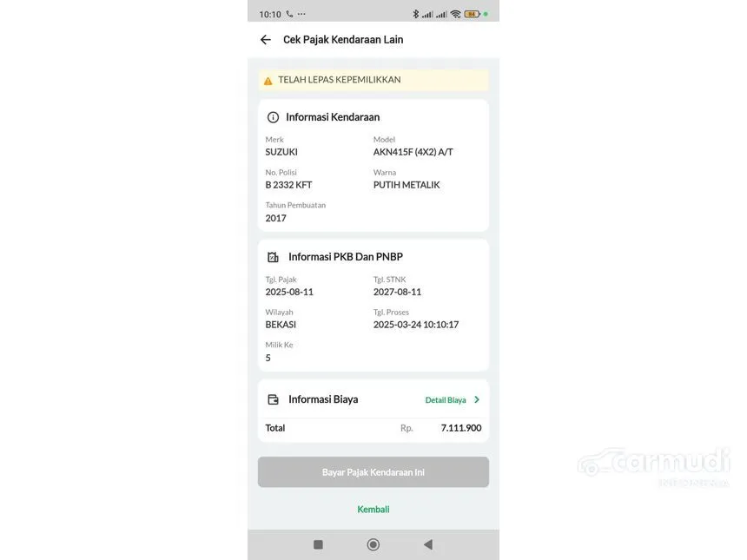747x560 pixels.
Task: Click the AKN415F (4X2) A/T model value
Action: (x=413, y=152)
